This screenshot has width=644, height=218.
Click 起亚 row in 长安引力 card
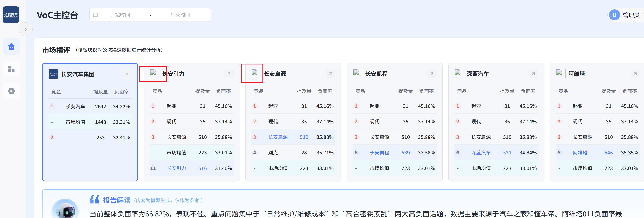coord(192,106)
